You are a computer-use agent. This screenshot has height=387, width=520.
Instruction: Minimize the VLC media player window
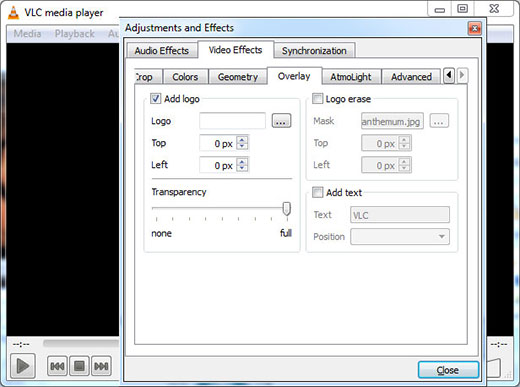pos(440,9)
